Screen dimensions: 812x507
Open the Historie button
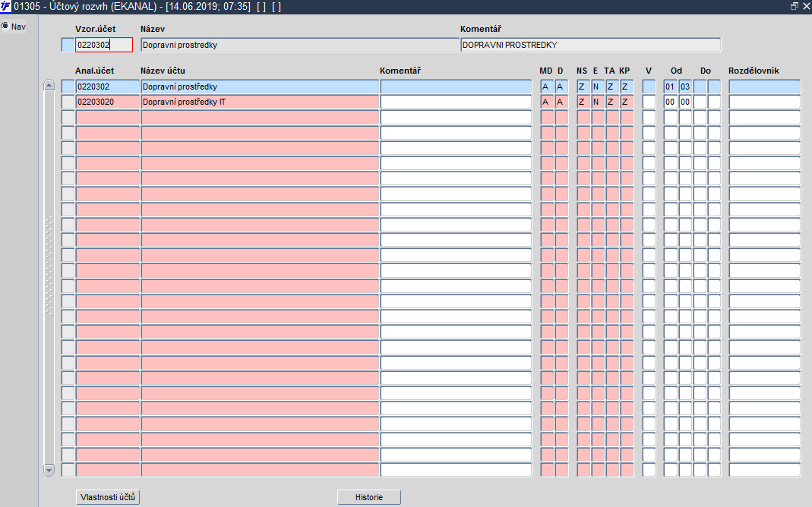click(x=369, y=497)
